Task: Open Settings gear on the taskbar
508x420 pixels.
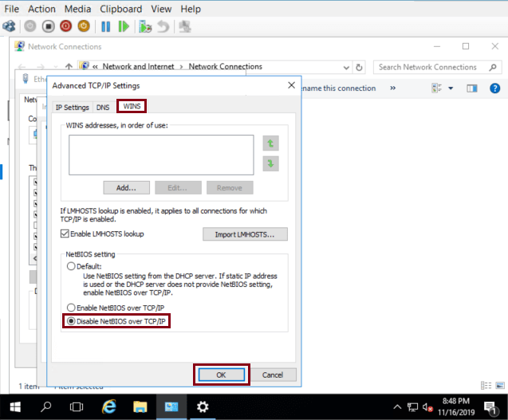Action: click(x=203, y=406)
